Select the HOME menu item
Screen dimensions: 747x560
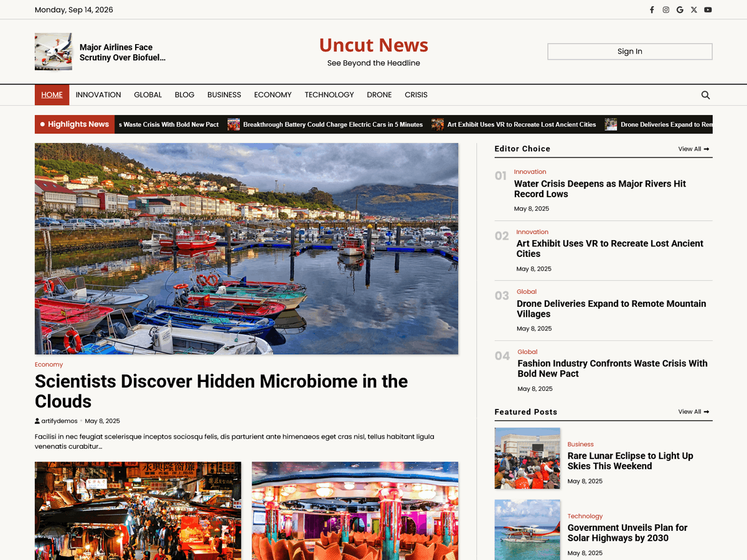tap(52, 95)
